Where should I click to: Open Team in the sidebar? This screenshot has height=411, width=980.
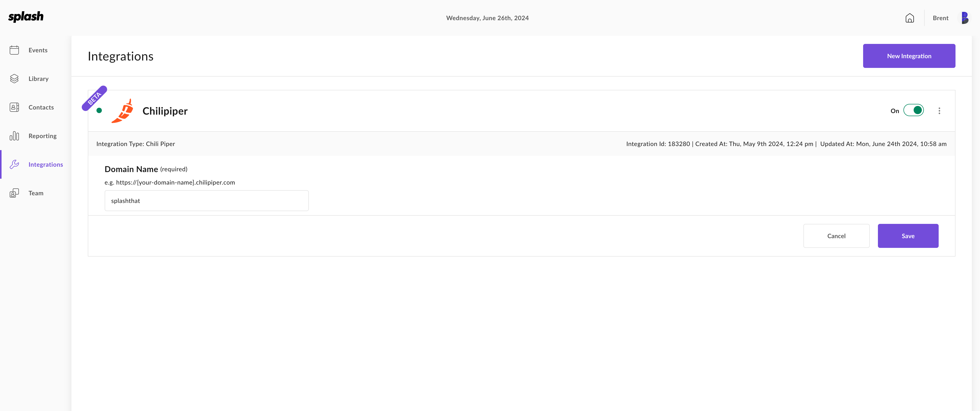point(35,193)
